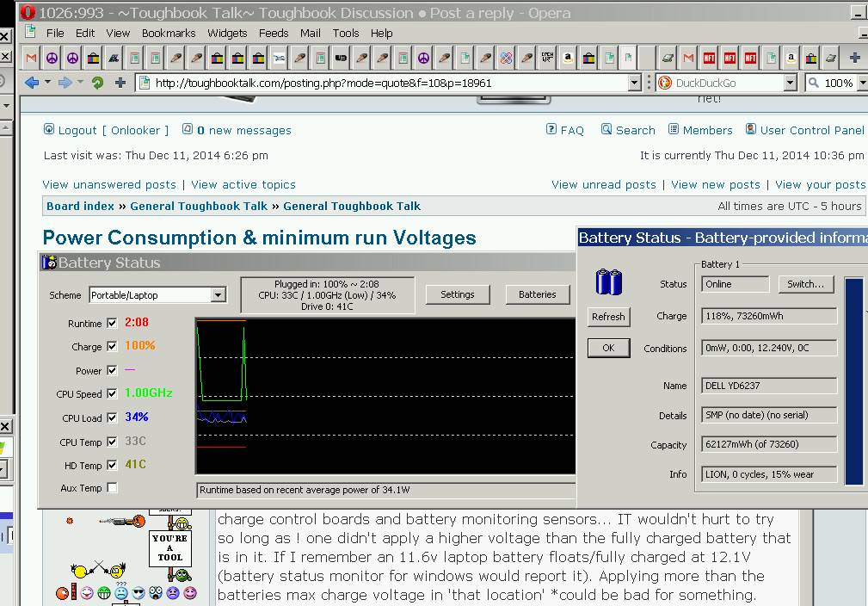Switch to the colorful knot icon tab

click(506, 58)
